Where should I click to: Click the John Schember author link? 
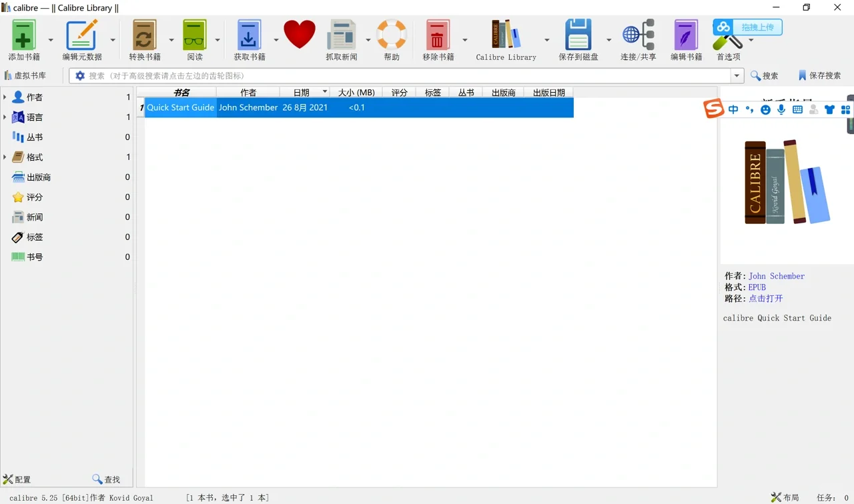click(x=777, y=276)
